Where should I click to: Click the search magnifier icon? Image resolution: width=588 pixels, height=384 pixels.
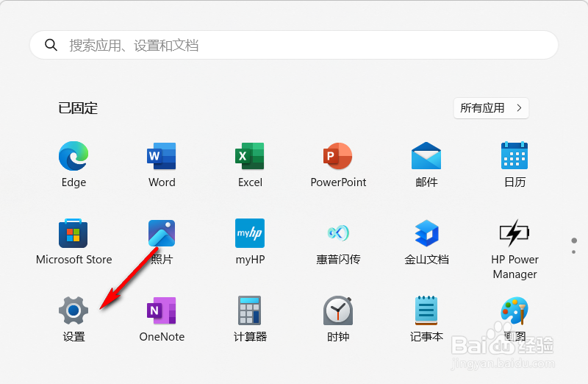(x=51, y=45)
